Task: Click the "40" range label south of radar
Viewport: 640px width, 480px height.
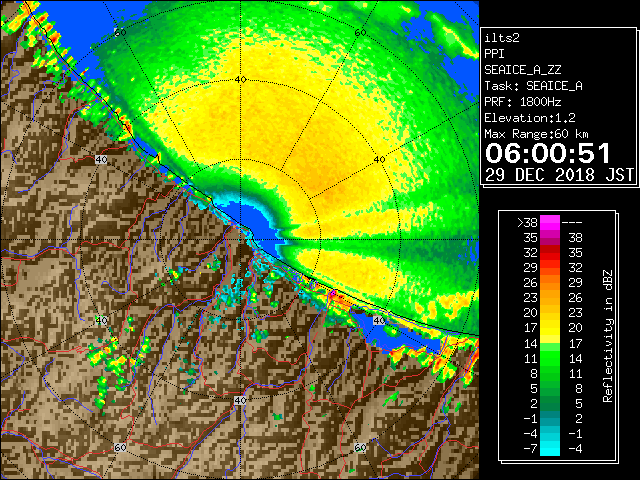Action: pyautogui.click(x=240, y=400)
